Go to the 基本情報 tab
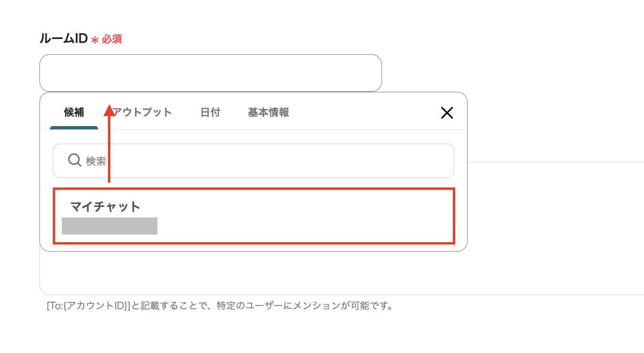This screenshot has width=644, height=353. click(268, 113)
